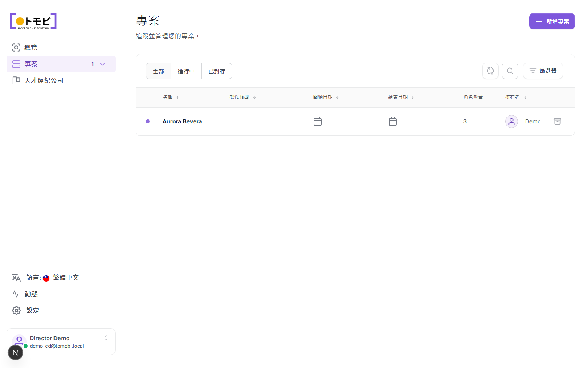This screenshot has width=588, height=368.
Task: Refresh the project list
Action: click(490, 71)
